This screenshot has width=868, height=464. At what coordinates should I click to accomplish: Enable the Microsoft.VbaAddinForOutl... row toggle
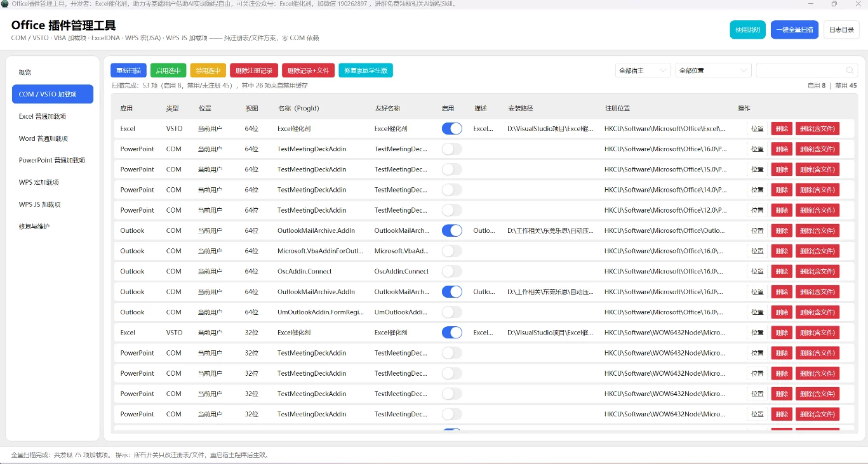[x=451, y=251]
